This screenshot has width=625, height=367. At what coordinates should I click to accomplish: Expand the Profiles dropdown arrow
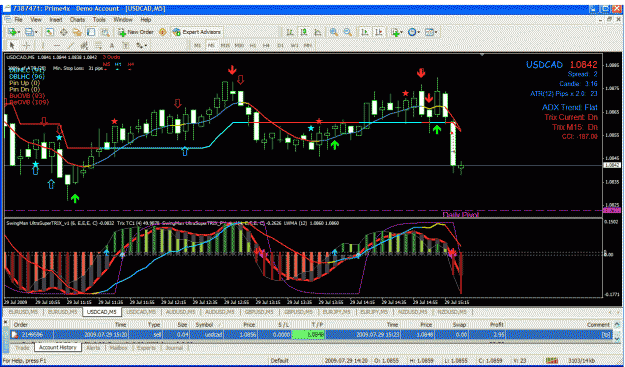[x=36, y=32]
